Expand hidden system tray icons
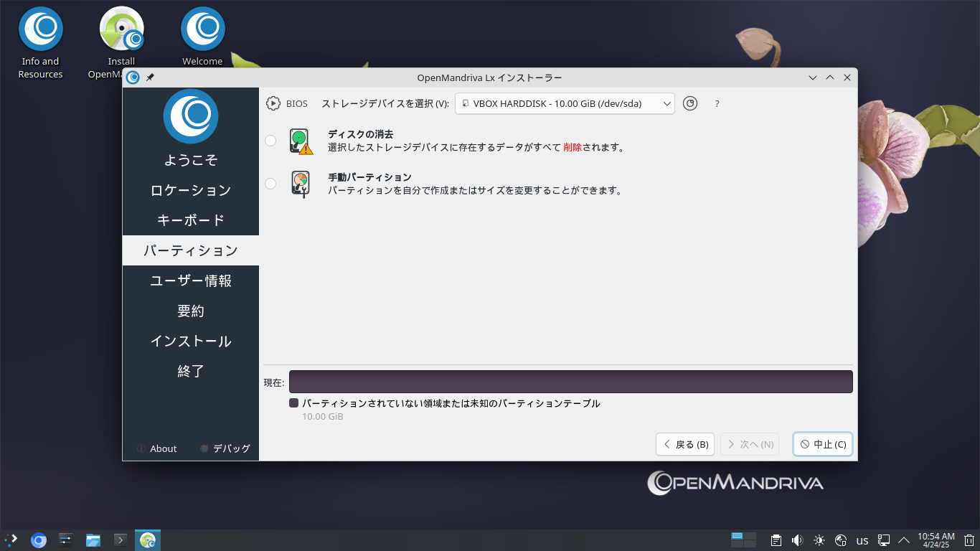Image resolution: width=980 pixels, height=551 pixels. [904, 540]
